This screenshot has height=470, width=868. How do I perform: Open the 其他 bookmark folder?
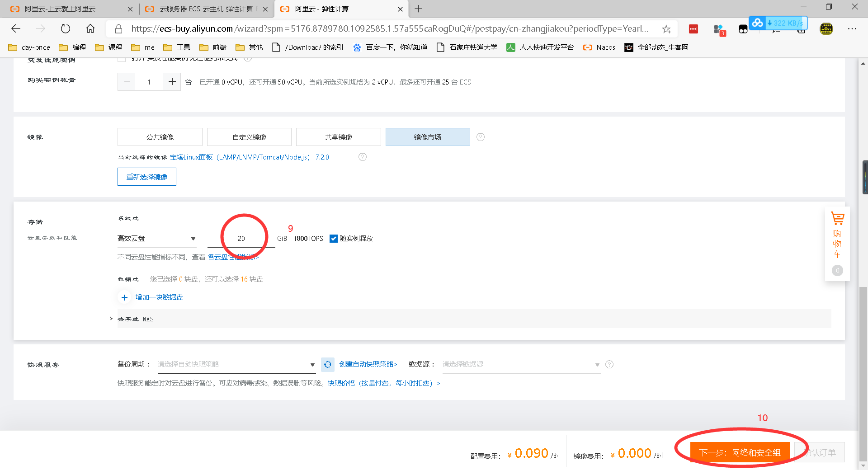pyautogui.click(x=250, y=47)
